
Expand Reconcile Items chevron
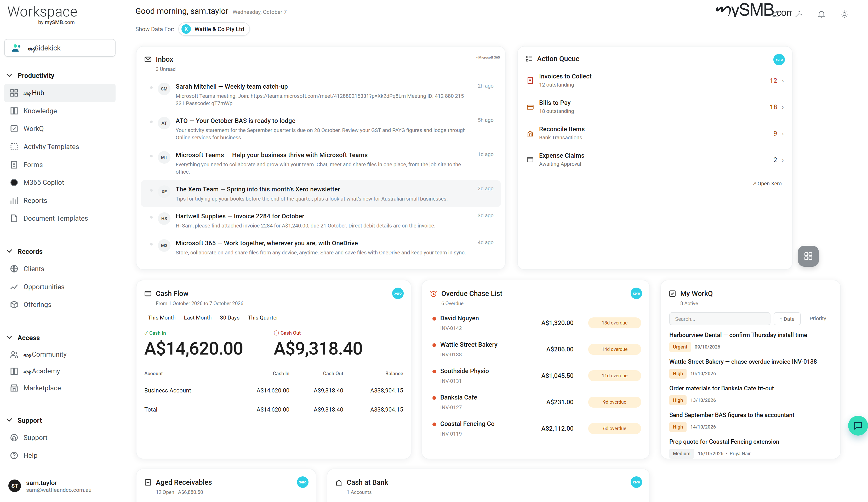[783, 134]
